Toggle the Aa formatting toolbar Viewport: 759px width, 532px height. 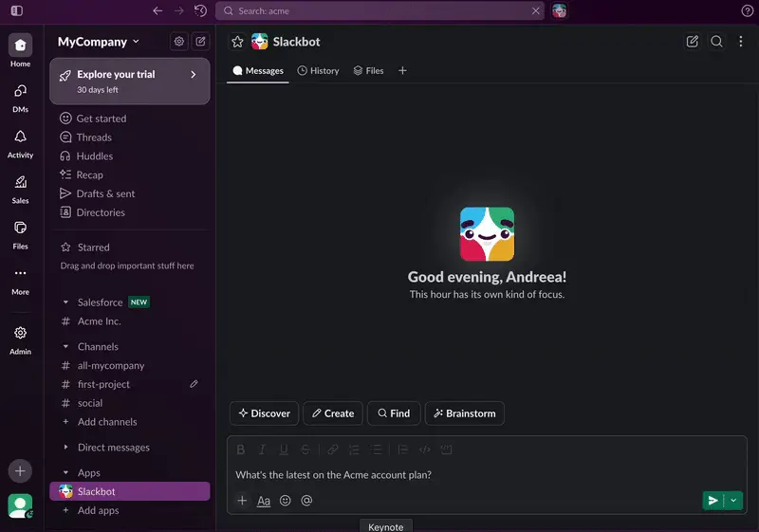264,501
